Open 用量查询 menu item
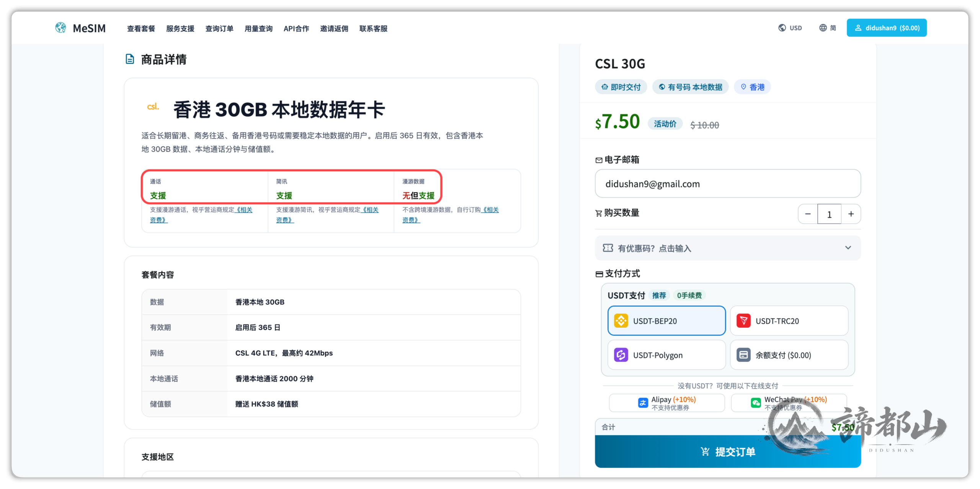The width and height of the screenshot is (980, 489). click(x=258, y=28)
